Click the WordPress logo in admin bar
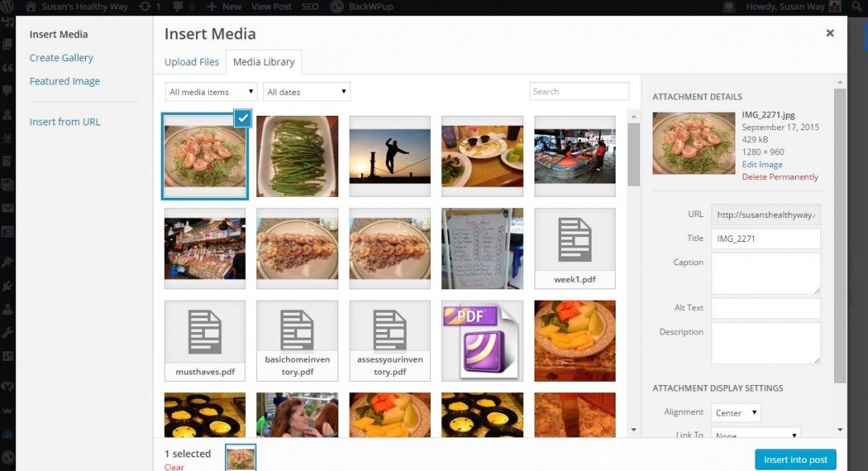 point(8,6)
